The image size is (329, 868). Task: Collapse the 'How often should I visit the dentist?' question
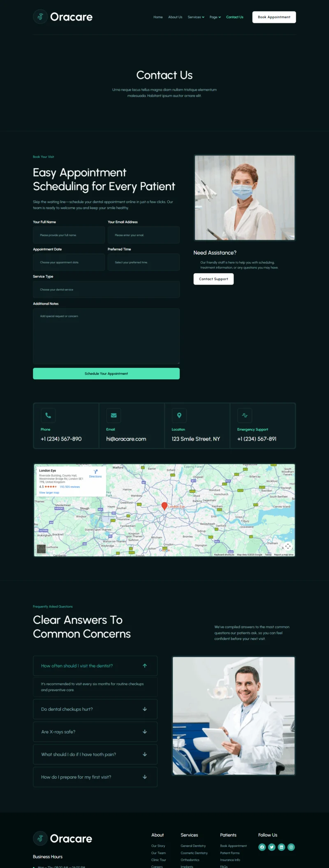point(95,666)
